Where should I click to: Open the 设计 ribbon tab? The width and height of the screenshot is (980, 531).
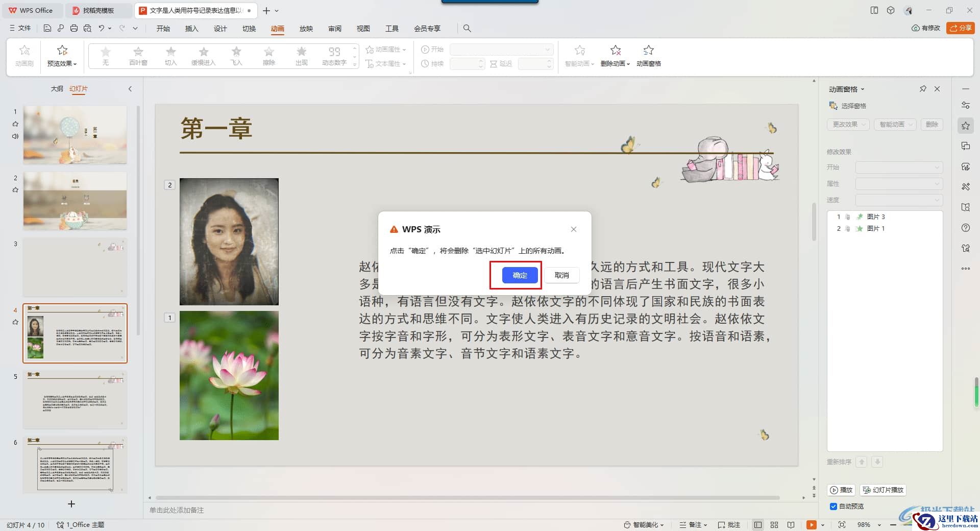(220, 29)
